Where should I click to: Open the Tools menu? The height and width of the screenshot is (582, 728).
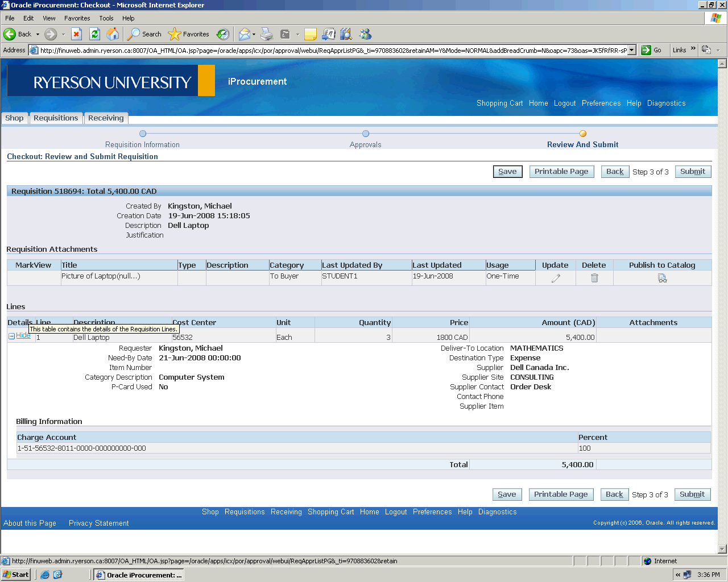(x=106, y=18)
